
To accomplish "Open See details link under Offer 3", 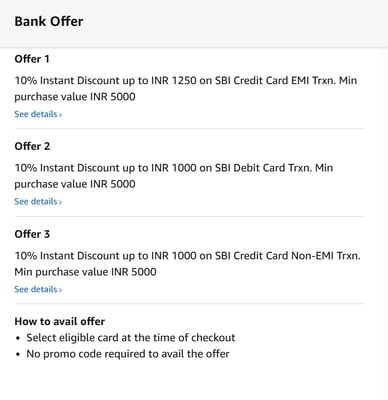I will pyautogui.click(x=38, y=289).
